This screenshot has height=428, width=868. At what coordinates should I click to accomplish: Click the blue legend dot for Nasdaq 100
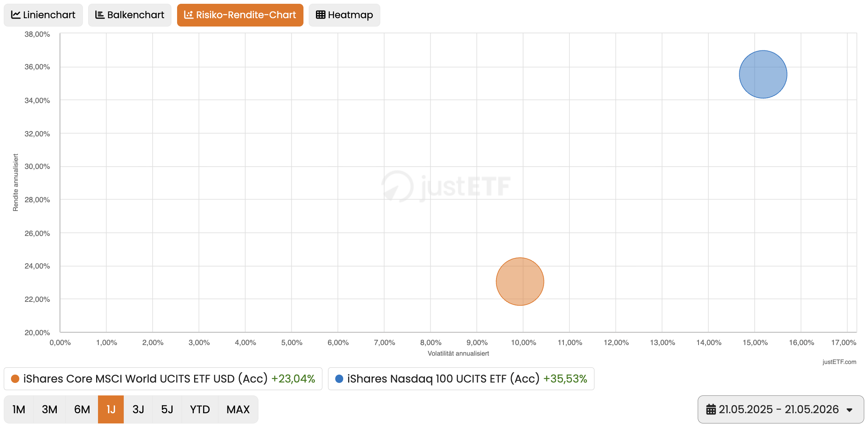(339, 379)
